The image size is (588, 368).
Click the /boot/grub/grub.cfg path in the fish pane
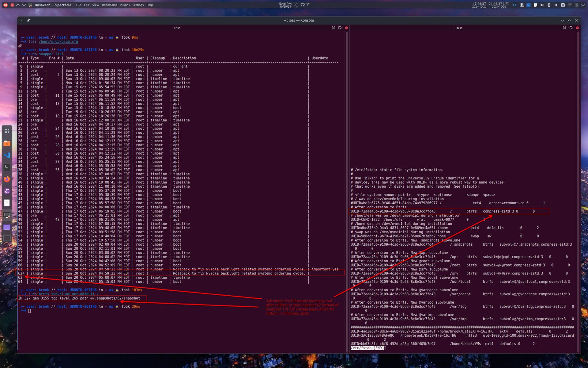pyautogui.click(x=58, y=42)
